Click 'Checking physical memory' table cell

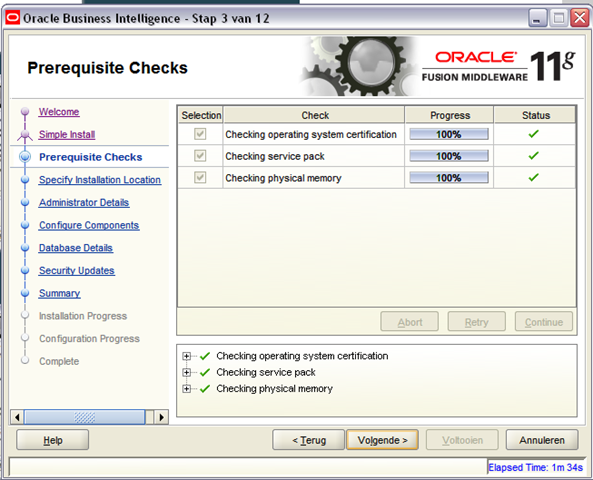click(314, 178)
